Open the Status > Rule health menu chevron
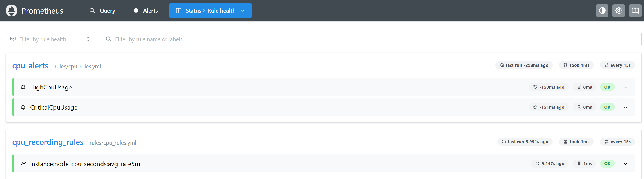The image size is (644, 179). (242, 11)
